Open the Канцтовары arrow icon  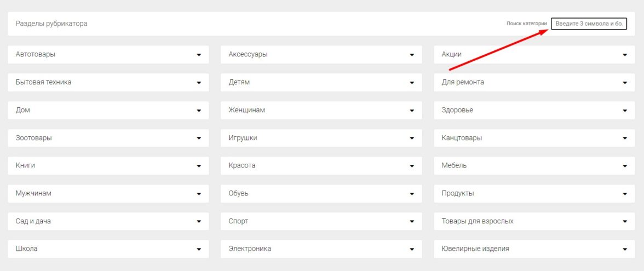(x=625, y=139)
